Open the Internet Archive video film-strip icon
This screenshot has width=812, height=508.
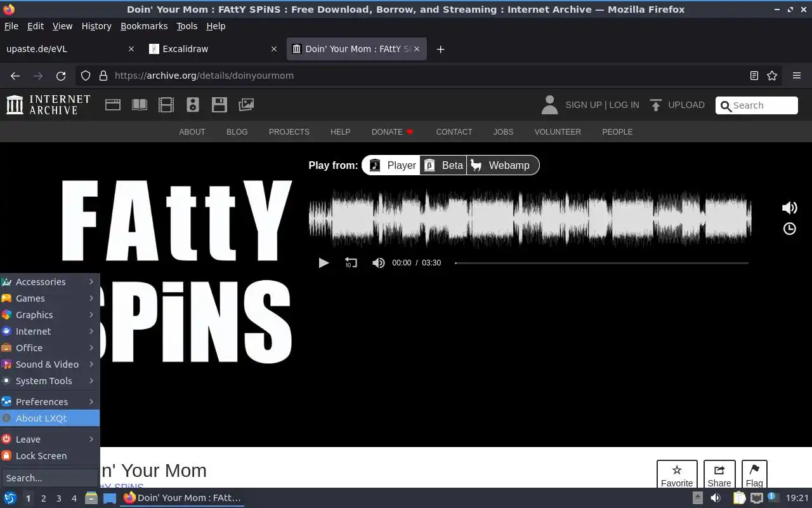tap(166, 105)
